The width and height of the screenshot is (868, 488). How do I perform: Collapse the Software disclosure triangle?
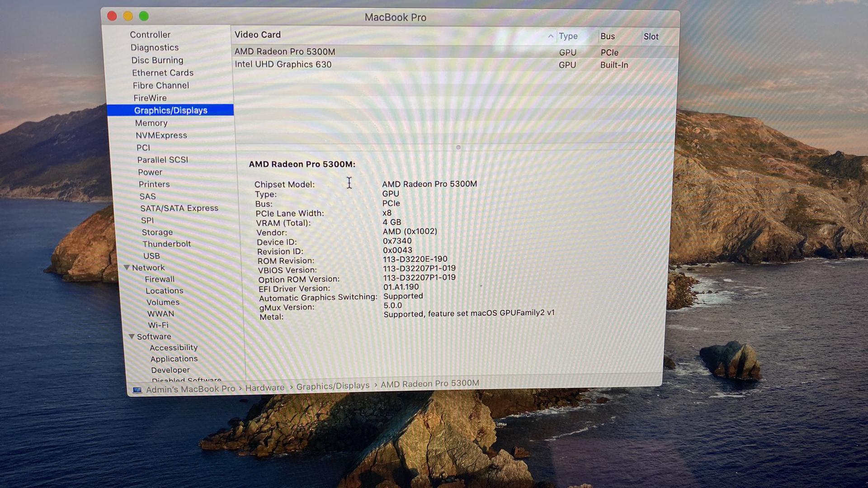(x=132, y=337)
